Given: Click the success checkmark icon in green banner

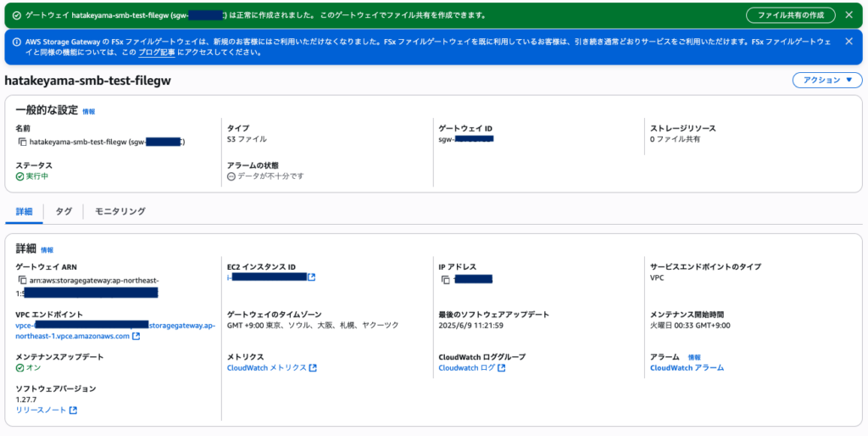Looking at the screenshot, I should pos(17,15).
